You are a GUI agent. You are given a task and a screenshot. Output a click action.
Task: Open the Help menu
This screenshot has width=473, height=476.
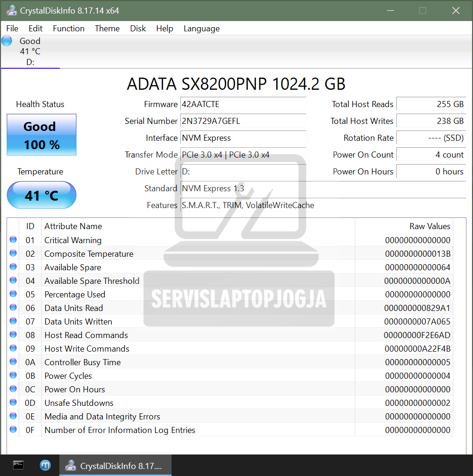tap(165, 29)
